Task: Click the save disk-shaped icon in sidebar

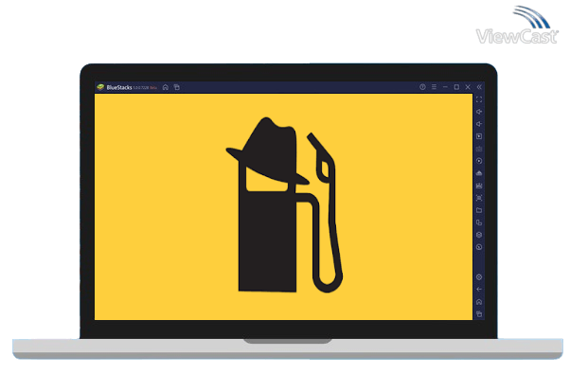Action: click(479, 186)
